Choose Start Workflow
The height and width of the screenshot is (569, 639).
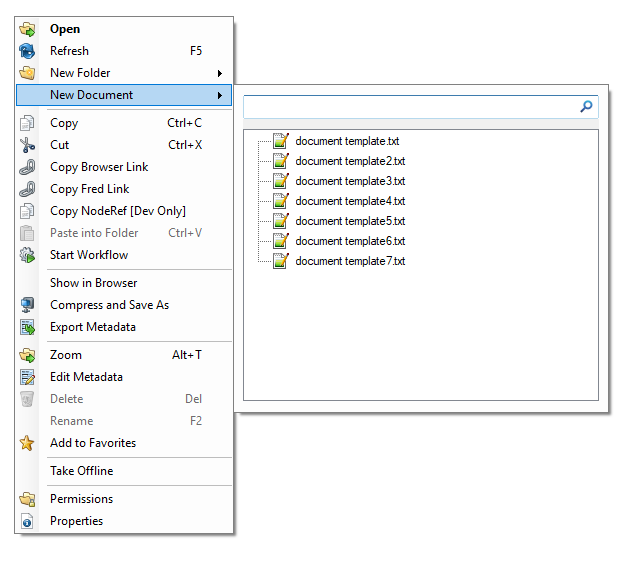[x=124, y=255]
